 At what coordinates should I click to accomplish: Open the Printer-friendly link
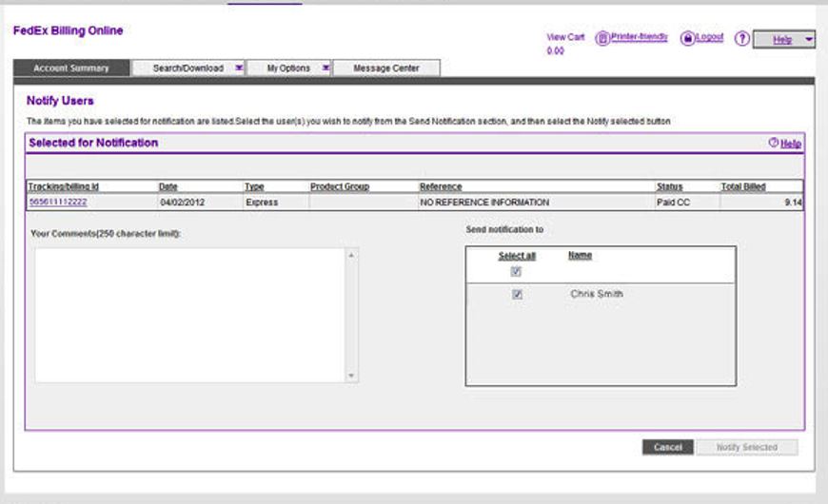(x=639, y=36)
